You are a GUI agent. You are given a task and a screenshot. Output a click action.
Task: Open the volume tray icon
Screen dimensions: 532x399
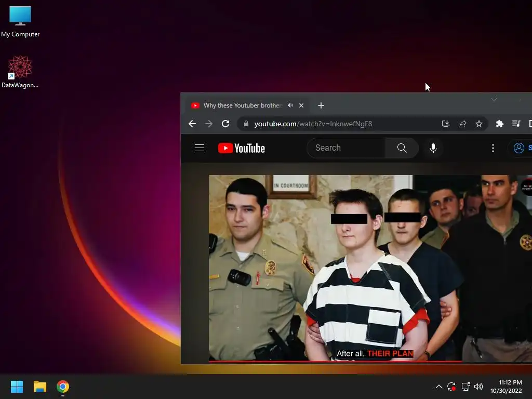coord(478,387)
